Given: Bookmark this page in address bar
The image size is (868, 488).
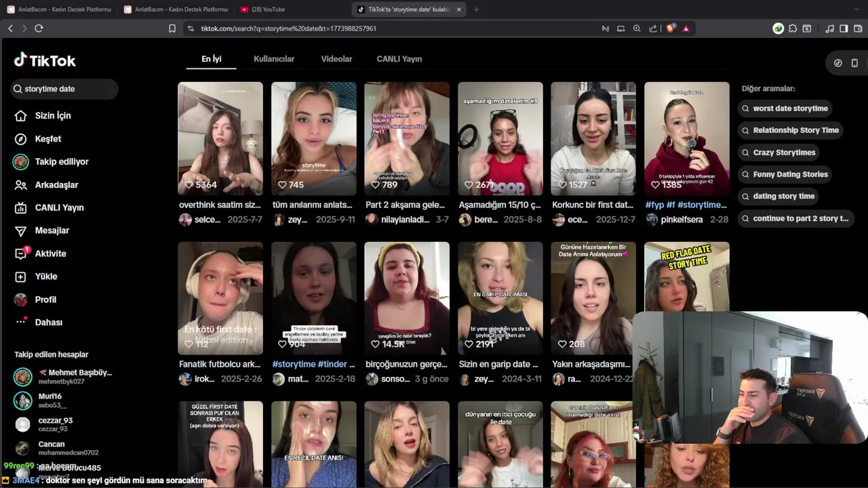Looking at the screenshot, I should [172, 28].
